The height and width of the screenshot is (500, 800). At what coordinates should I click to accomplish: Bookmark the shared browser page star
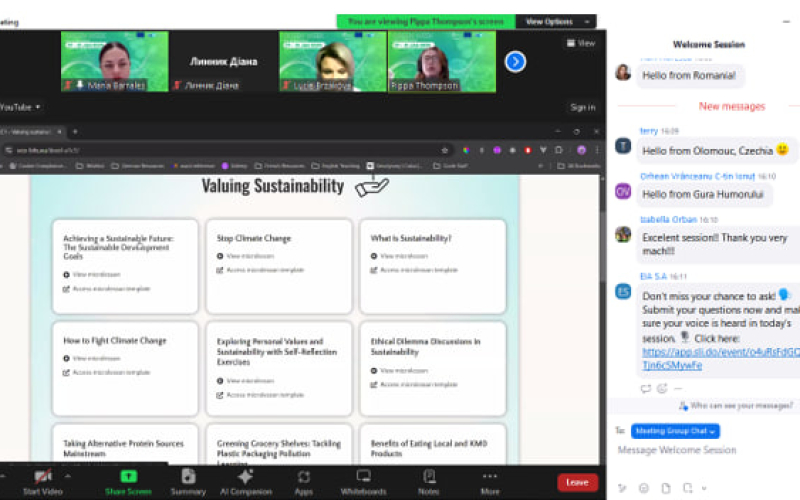pos(444,150)
